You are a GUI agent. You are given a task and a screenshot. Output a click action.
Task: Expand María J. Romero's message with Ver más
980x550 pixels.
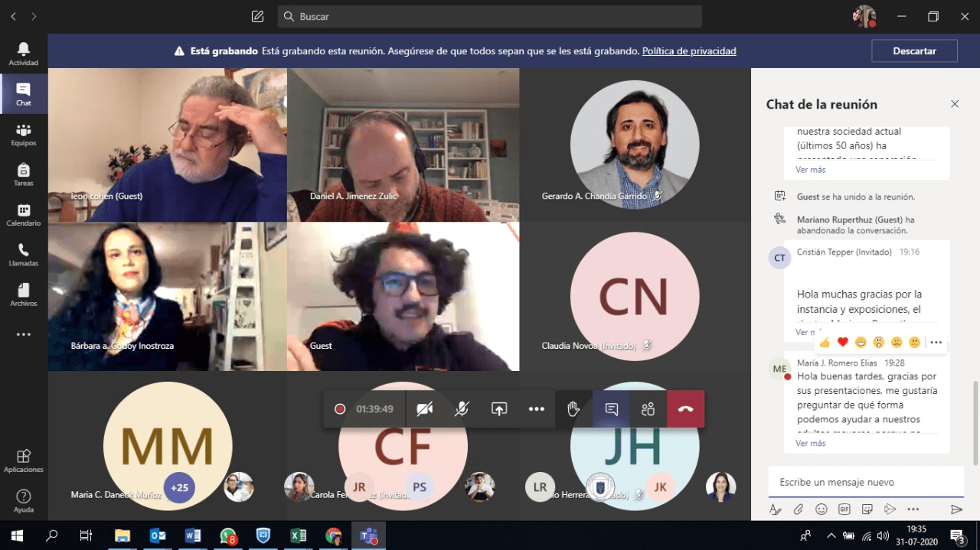[810, 443]
